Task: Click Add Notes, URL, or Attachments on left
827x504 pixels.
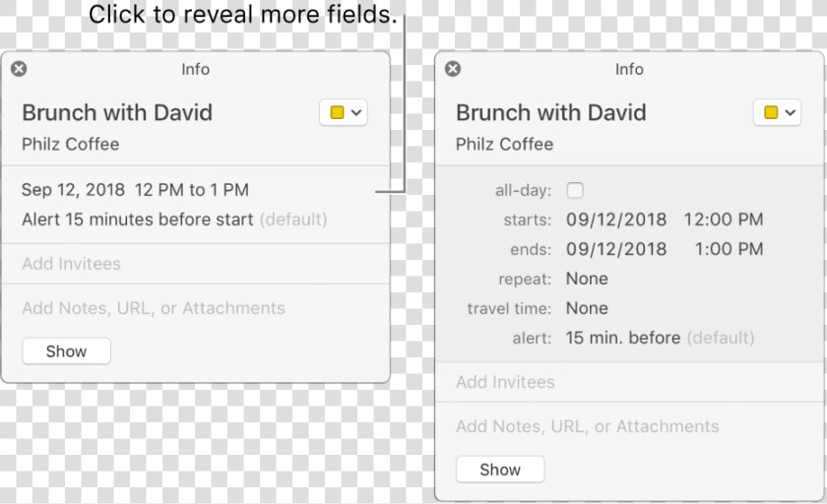Action: (154, 308)
